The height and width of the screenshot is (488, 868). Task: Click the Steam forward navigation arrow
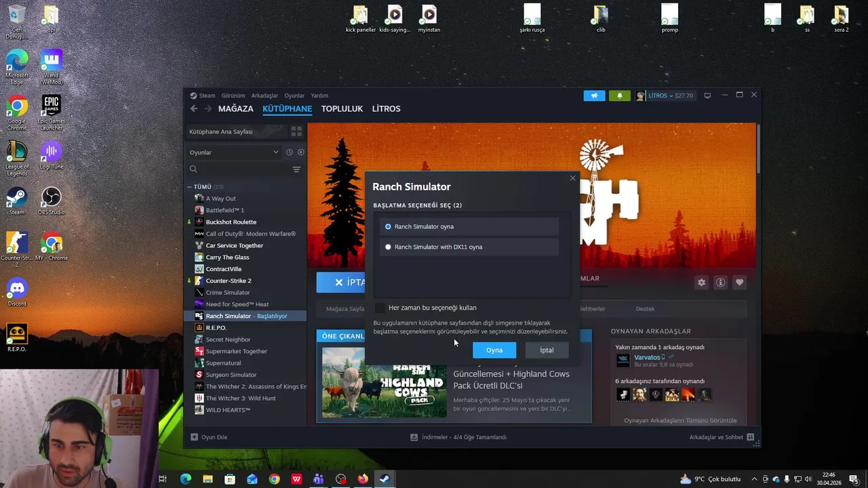tap(208, 108)
